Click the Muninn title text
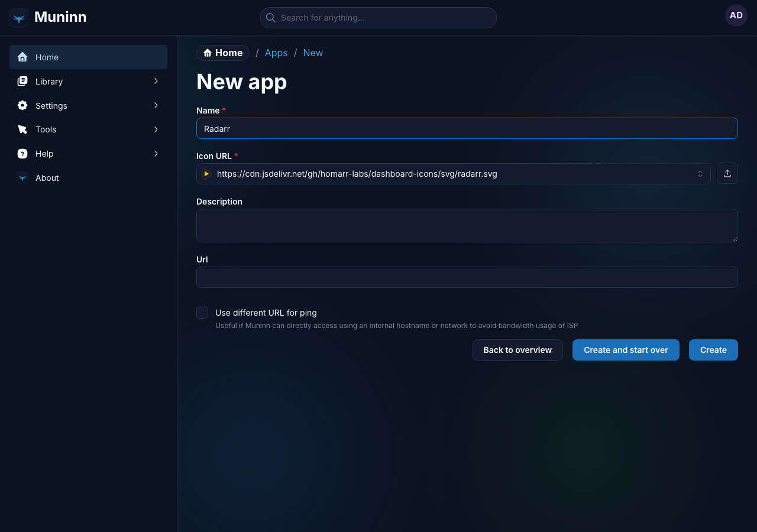 point(60,17)
